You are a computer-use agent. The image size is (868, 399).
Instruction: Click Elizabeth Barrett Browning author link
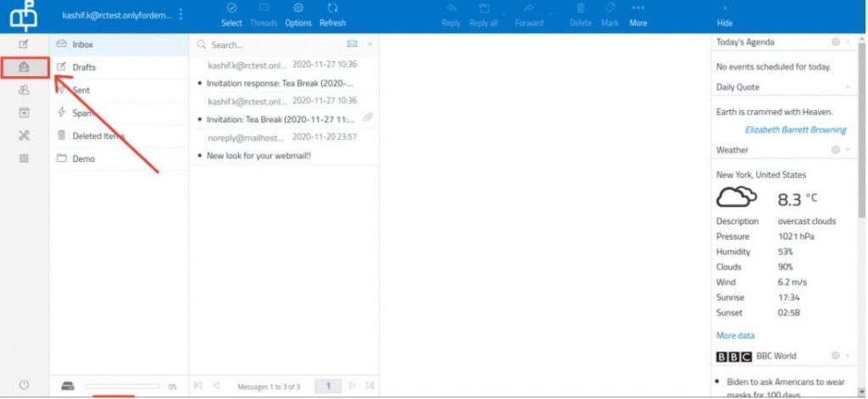pos(795,130)
